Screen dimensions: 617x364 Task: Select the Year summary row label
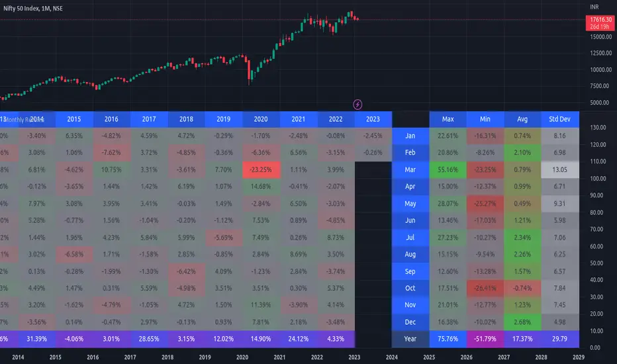(x=410, y=339)
